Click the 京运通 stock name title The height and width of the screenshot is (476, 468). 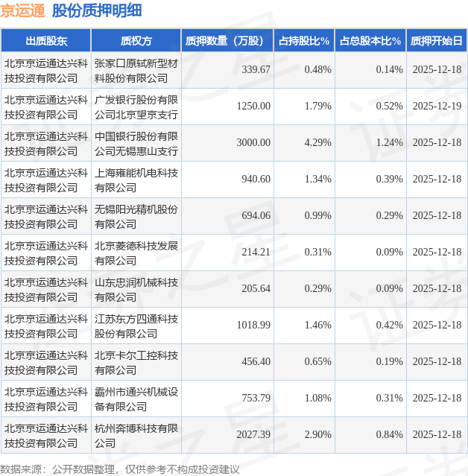(22, 10)
